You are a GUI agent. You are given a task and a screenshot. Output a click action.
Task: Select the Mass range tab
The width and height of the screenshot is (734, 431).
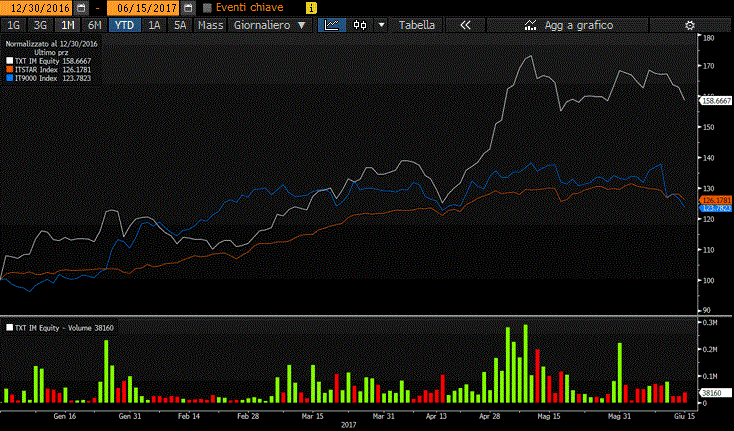(210, 24)
